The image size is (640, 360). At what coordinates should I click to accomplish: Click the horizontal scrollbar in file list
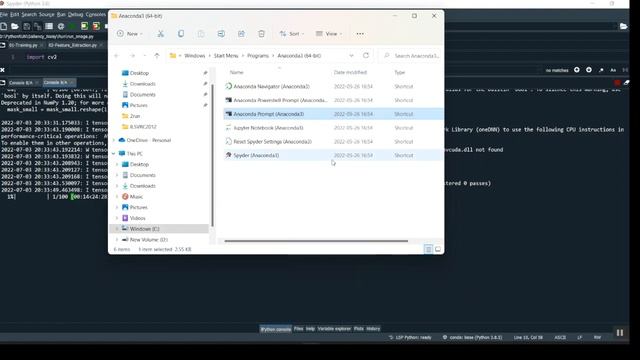316,241
